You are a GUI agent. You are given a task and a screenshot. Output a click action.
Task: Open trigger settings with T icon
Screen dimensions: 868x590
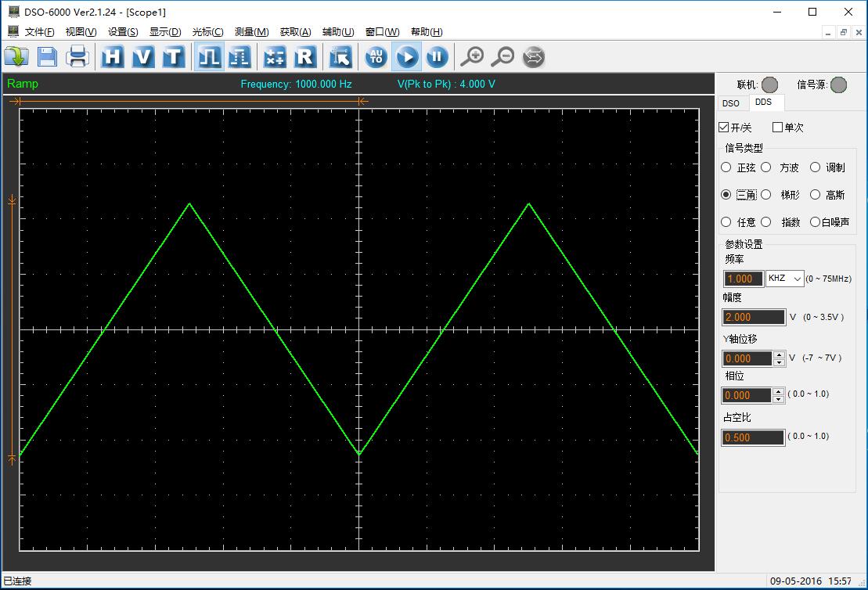click(x=173, y=56)
